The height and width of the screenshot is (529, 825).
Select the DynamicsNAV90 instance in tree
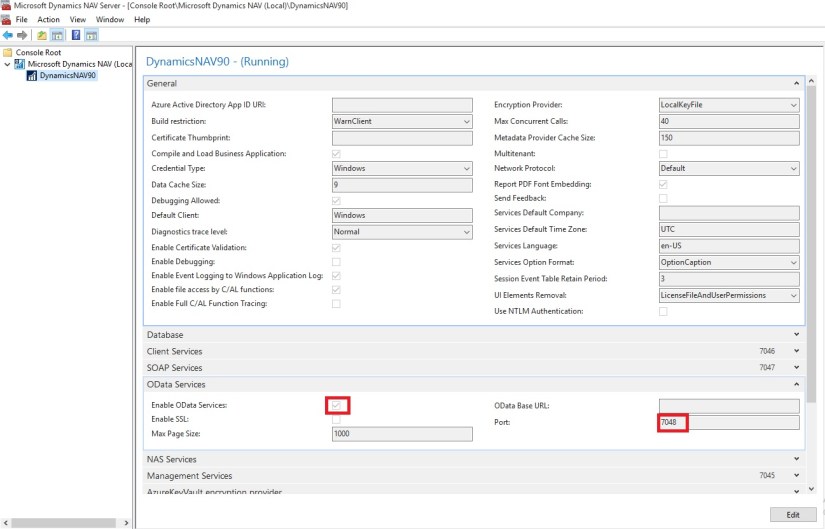pyautogui.click(x=67, y=75)
